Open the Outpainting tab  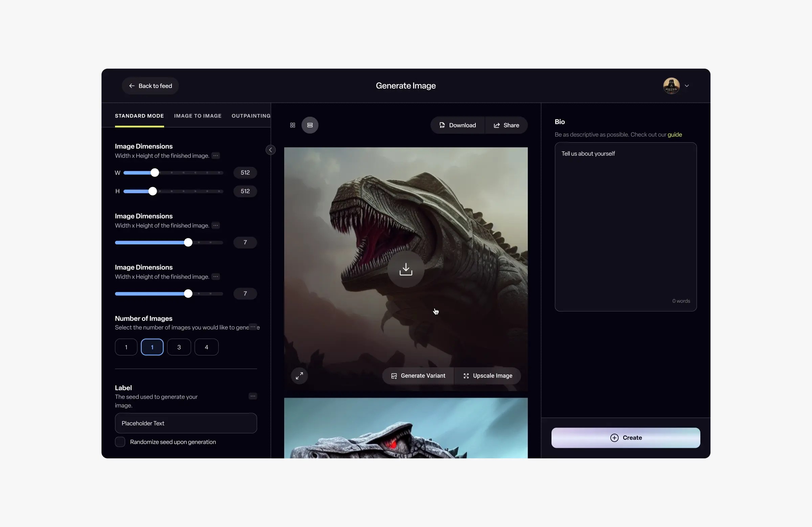pos(251,116)
